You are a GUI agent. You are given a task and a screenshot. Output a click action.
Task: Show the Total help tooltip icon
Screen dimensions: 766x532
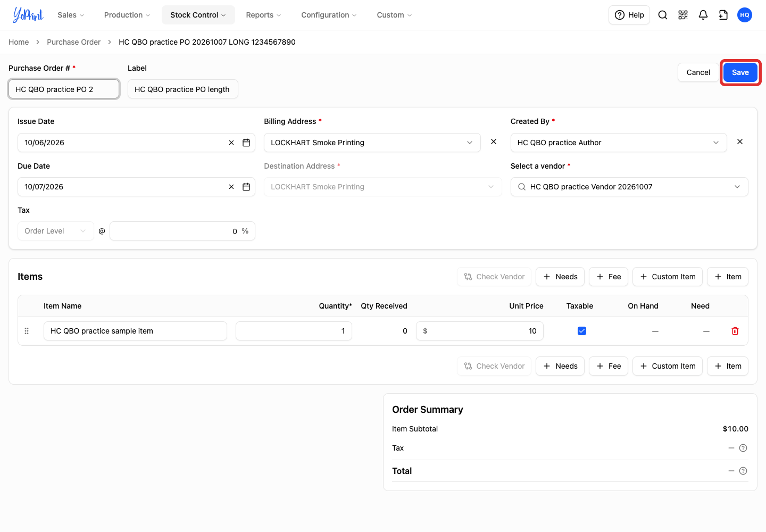coord(743,471)
